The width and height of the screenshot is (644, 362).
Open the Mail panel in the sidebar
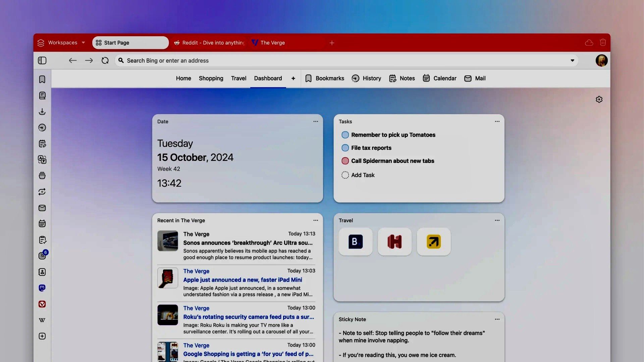(42, 208)
